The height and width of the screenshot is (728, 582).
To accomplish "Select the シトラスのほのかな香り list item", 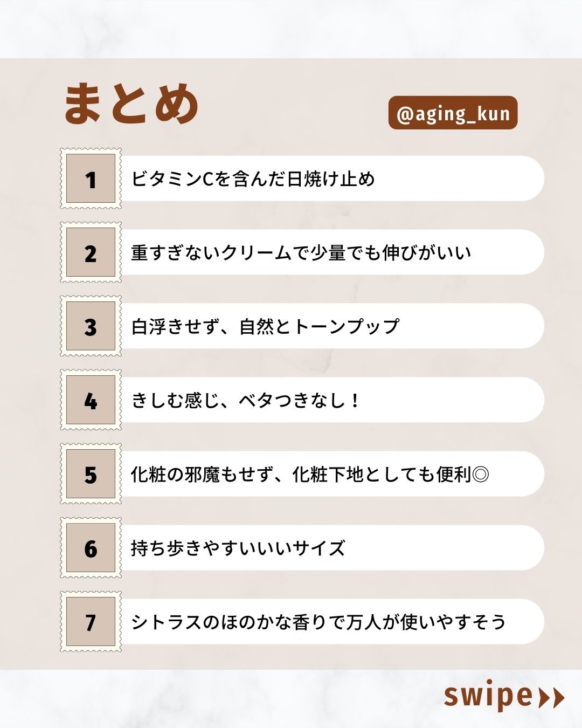I will click(318, 622).
